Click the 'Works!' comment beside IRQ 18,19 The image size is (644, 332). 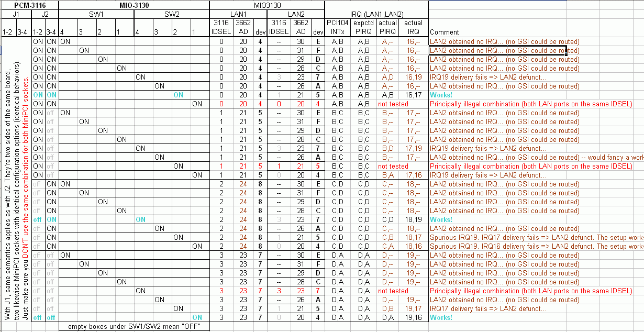pos(441,219)
